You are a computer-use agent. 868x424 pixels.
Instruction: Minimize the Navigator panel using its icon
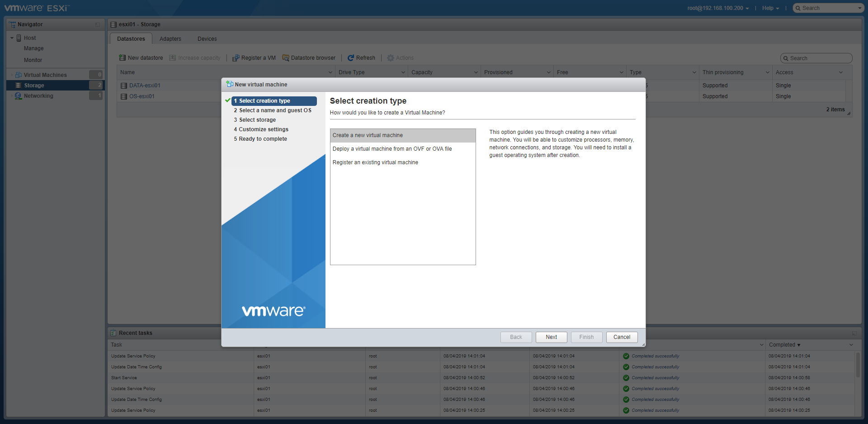coord(98,24)
